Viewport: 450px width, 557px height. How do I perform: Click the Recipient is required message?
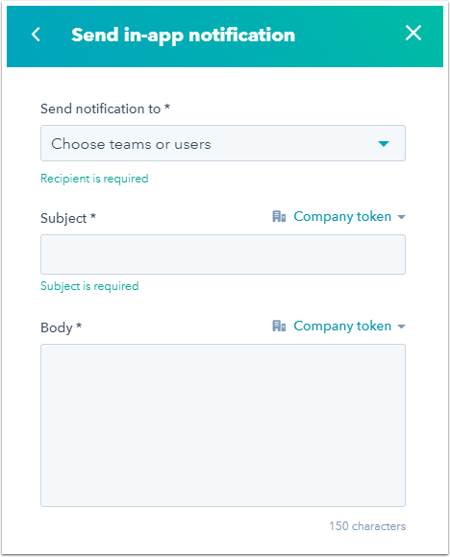click(94, 179)
